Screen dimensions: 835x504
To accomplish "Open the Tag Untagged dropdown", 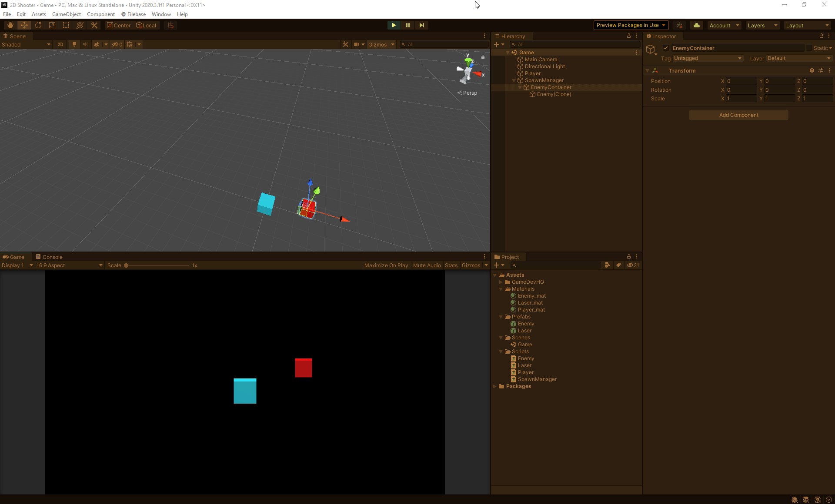I will coord(708,58).
